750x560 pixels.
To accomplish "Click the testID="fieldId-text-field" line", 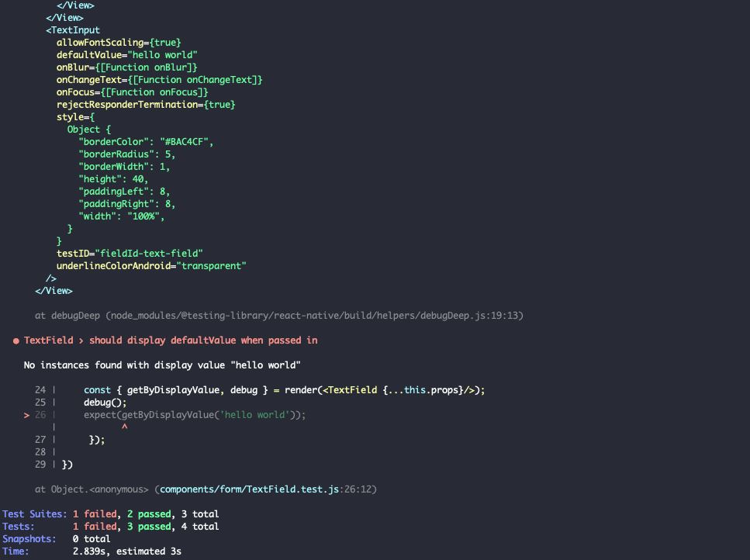I will pos(130,254).
